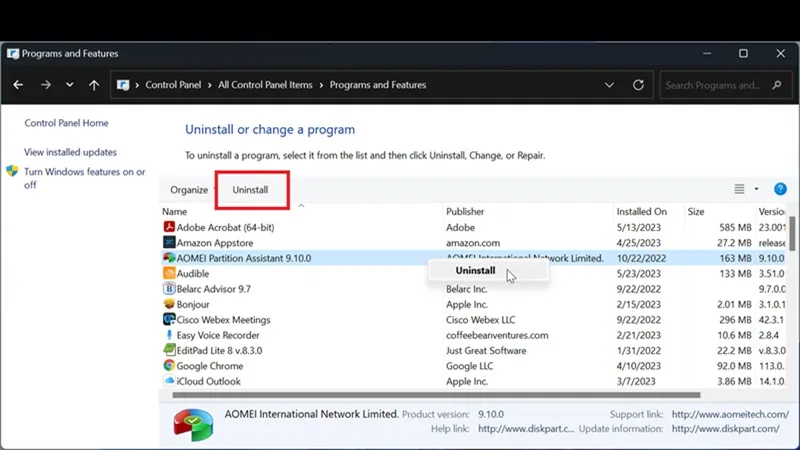The width and height of the screenshot is (800, 450).
Task: Click View installed updates link
Action: (x=70, y=152)
